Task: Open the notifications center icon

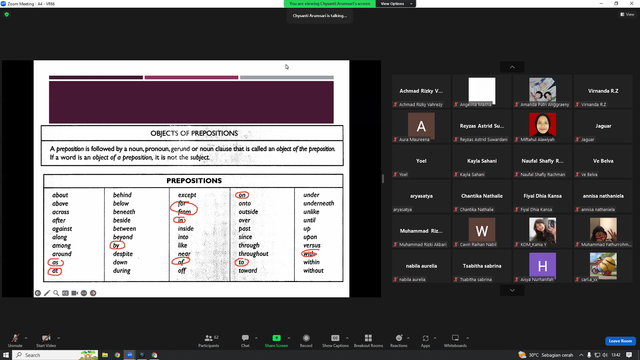Action: [x=629, y=355]
